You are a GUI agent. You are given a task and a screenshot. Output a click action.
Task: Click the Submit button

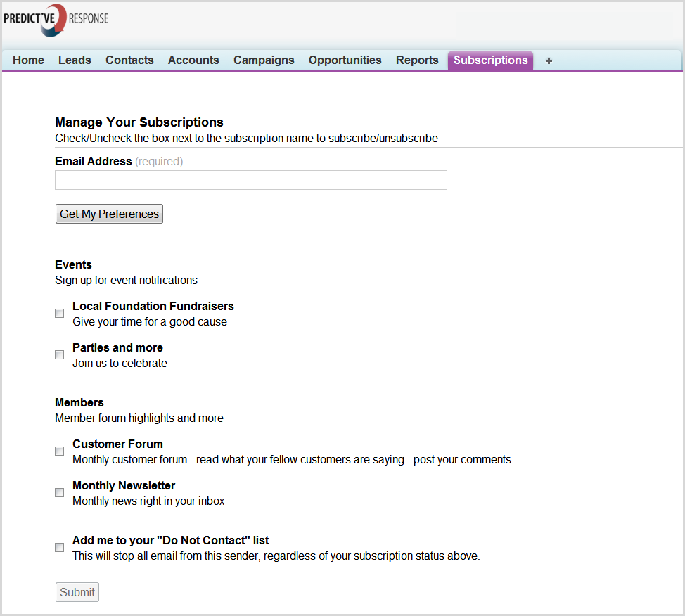pyautogui.click(x=77, y=592)
